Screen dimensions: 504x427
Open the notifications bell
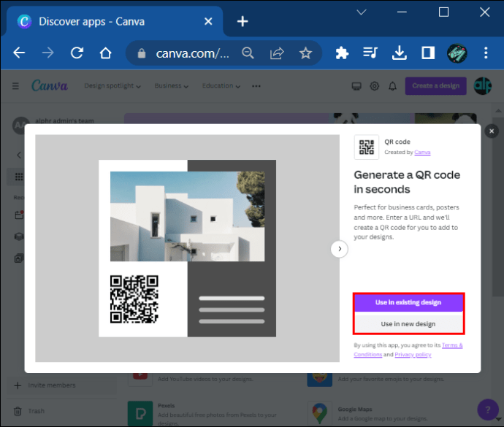[x=392, y=86]
